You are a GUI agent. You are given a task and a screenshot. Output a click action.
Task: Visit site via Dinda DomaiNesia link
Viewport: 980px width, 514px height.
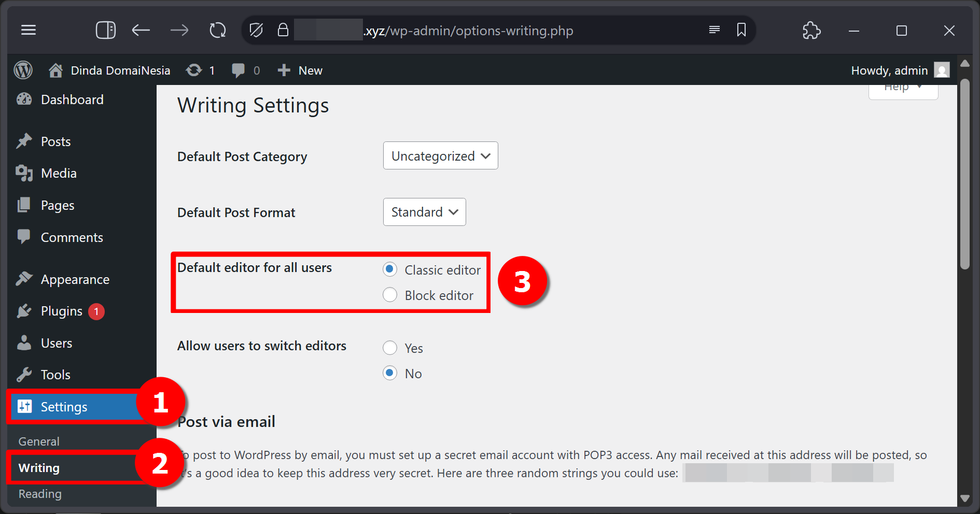coord(120,70)
